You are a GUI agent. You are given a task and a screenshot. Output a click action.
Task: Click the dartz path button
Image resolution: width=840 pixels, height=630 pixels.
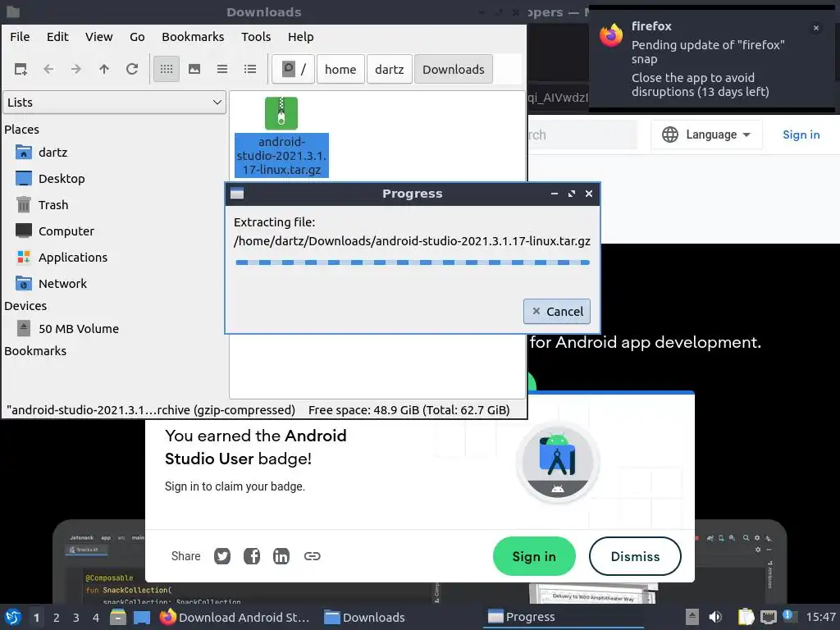coord(390,69)
